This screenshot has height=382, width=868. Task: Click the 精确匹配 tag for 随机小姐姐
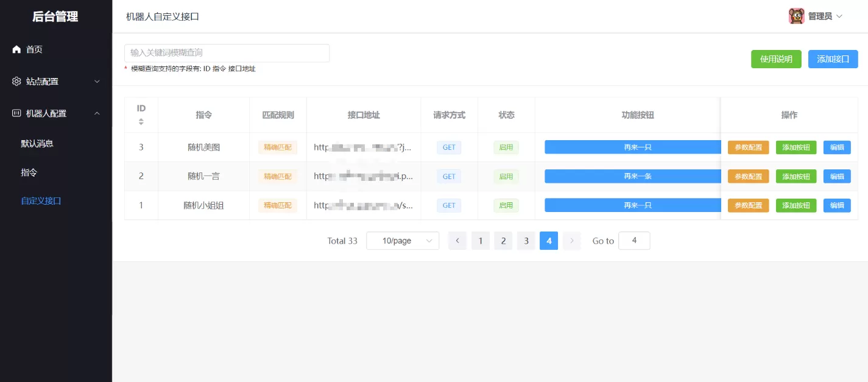click(x=278, y=205)
